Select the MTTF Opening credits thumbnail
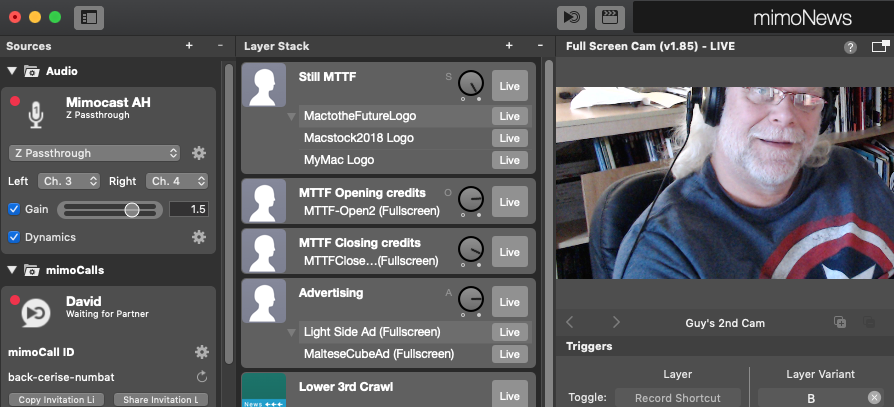Image resolution: width=894 pixels, height=407 pixels. (263, 201)
